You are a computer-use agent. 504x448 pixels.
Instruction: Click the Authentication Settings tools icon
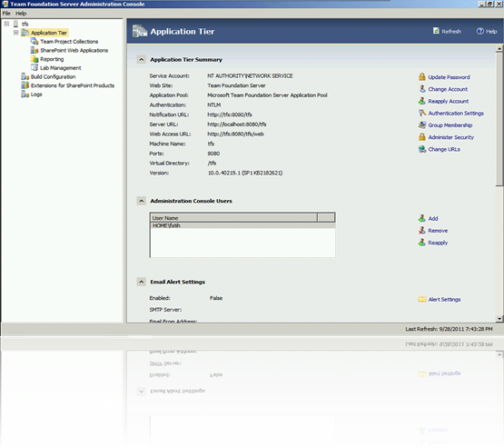[x=422, y=113]
